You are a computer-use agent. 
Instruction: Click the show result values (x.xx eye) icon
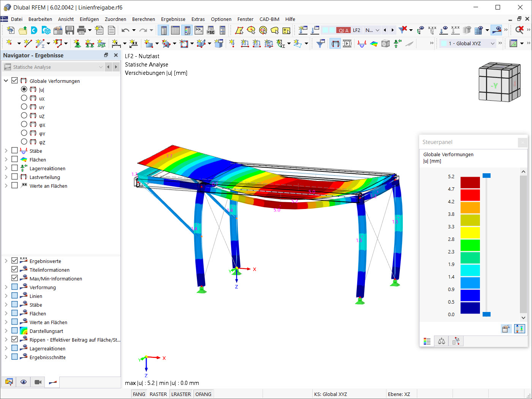pos(432,30)
